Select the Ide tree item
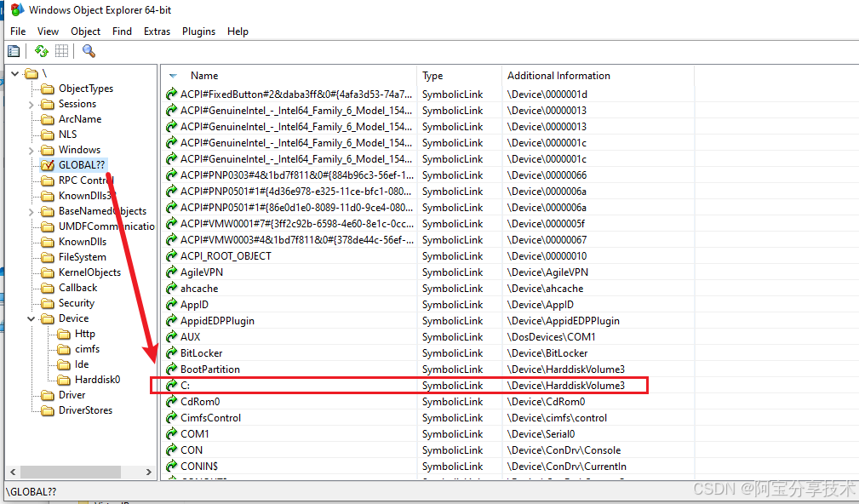 pos(82,364)
